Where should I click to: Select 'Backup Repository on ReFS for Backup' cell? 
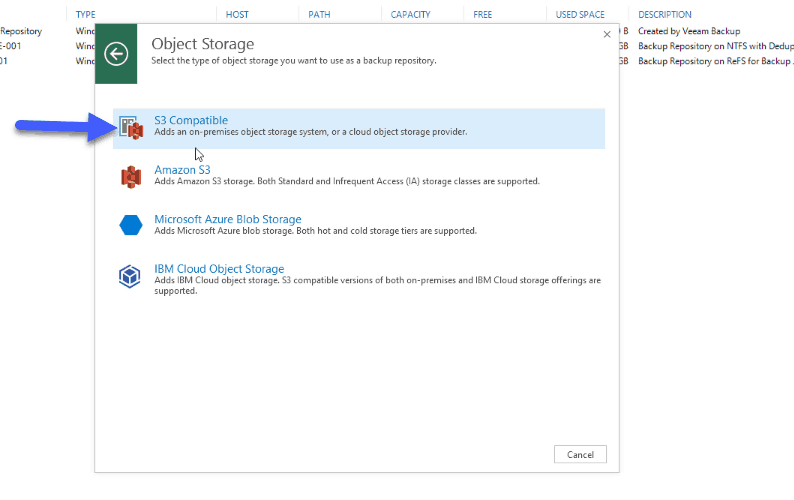point(716,61)
